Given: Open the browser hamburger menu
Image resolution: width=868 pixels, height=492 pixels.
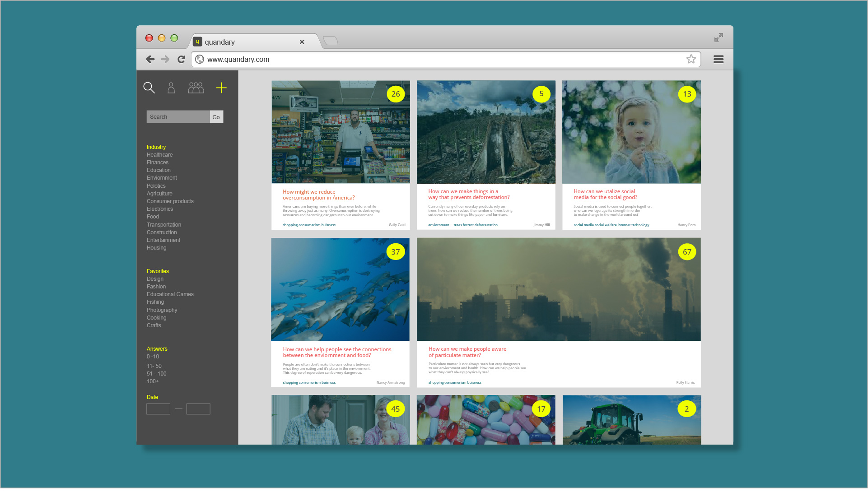Looking at the screenshot, I should click(x=719, y=59).
